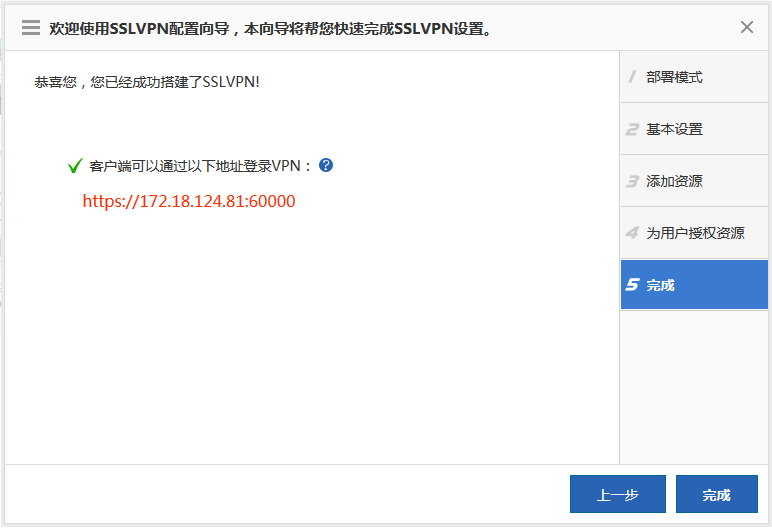Switch to the 基本设置 step
This screenshot has width=772, height=528.
pyautogui.click(x=674, y=129)
